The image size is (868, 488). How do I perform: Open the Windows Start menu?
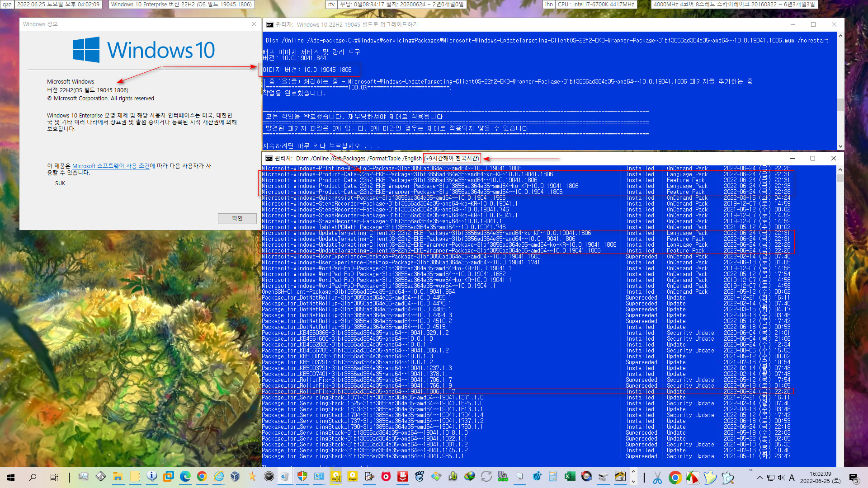coord(11,477)
